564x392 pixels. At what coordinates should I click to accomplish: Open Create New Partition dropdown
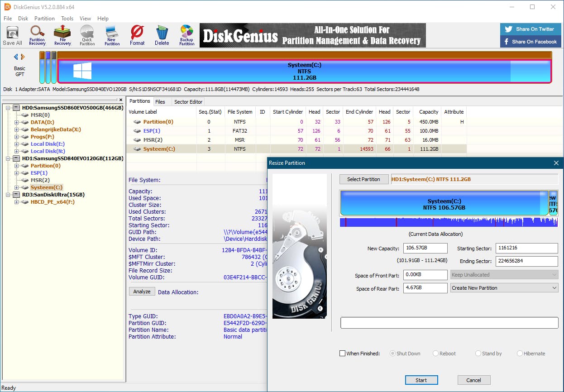504,288
